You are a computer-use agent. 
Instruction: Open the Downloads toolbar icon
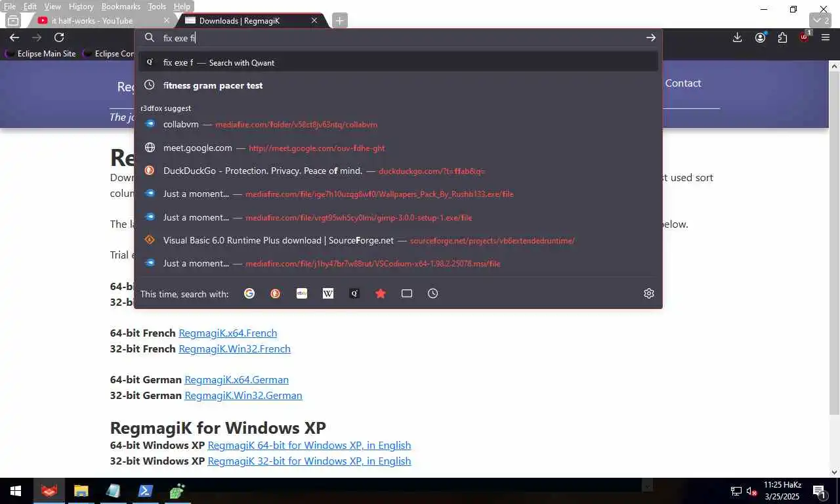pyautogui.click(x=738, y=37)
